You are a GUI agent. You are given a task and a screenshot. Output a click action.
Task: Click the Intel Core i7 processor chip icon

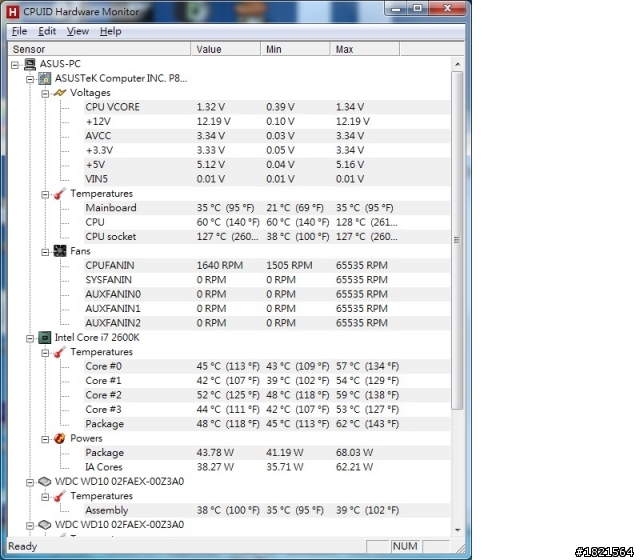pyautogui.click(x=45, y=337)
